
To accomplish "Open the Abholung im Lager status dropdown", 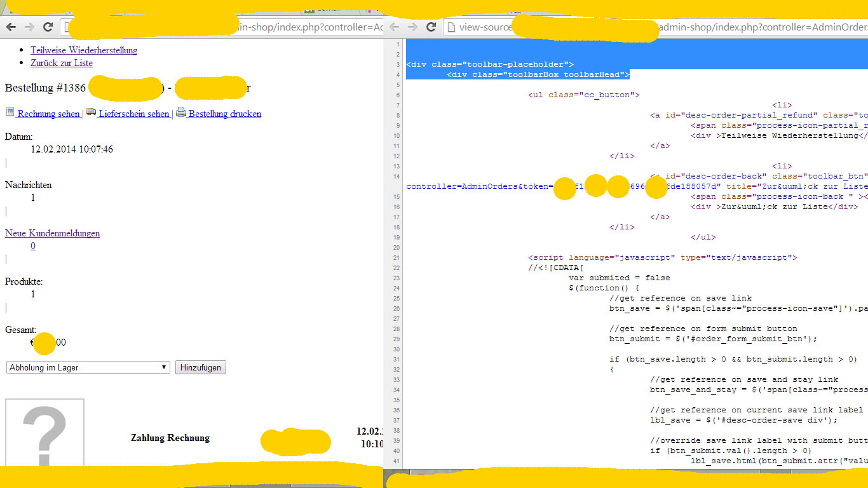I will pyautogui.click(x=88, y=367).
